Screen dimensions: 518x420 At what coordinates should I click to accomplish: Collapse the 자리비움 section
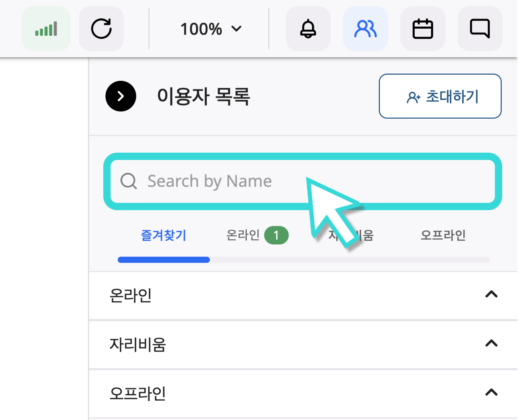(x=491, y=344)
